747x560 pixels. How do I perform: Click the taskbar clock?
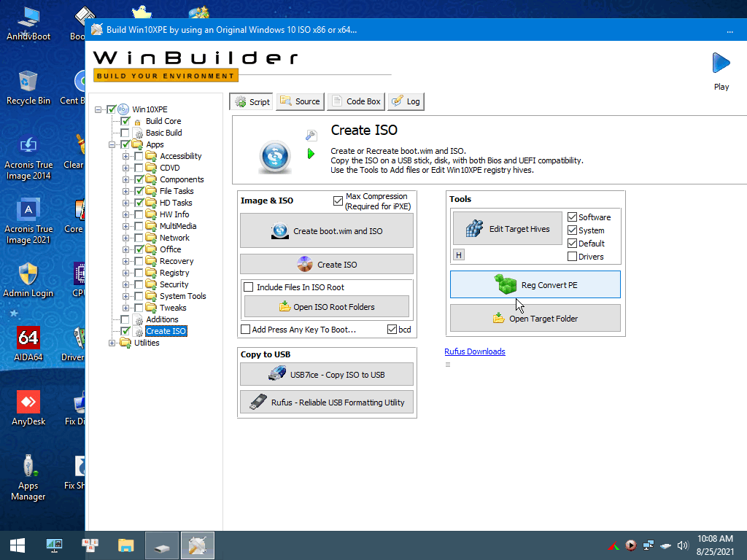click(715, 545)
